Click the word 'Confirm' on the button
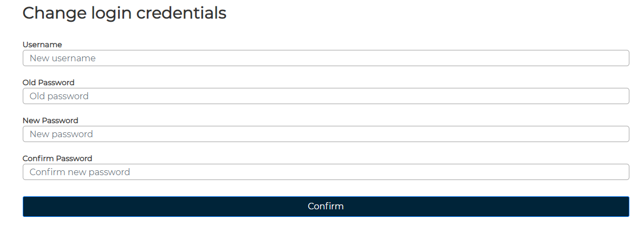The width and height of the screenshot is (644, 231). (326, 206)
